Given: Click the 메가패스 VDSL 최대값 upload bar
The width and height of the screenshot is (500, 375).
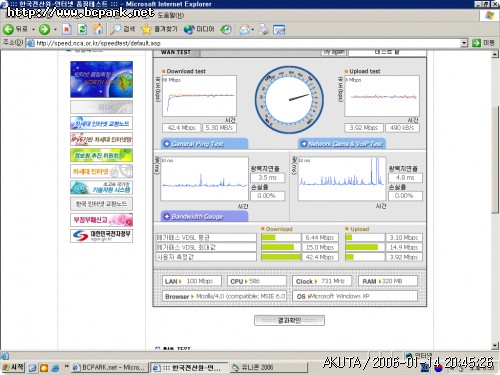Looking at the screenshot, I should [365, 247].
